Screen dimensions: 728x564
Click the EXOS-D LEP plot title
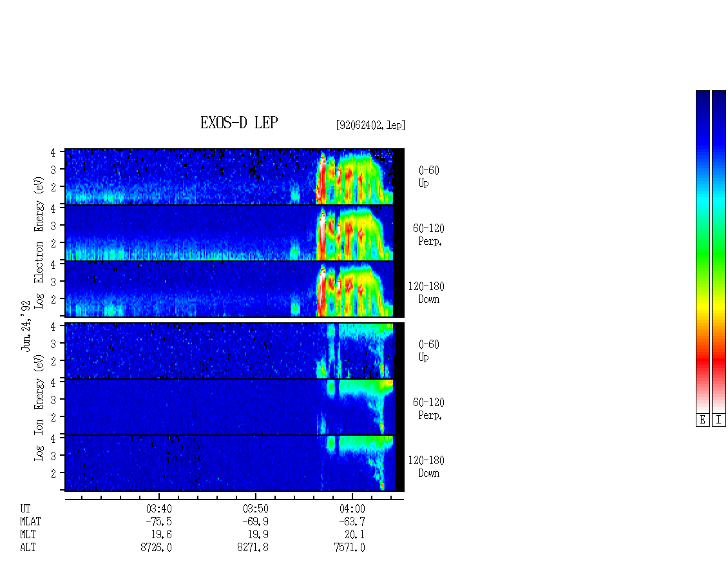point(239,122)
